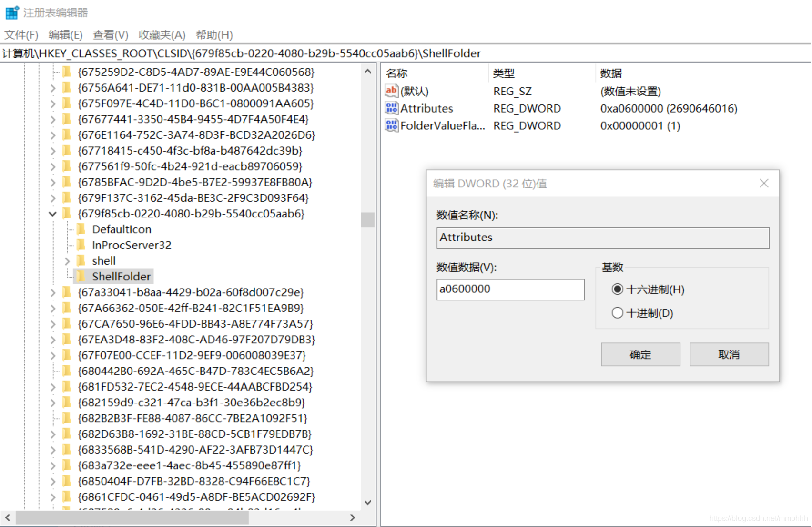
Task: Expand the {6785BFAC-9D2D-4be5-B7E2-59937E8FB80A} key
Action: [53, 182]
